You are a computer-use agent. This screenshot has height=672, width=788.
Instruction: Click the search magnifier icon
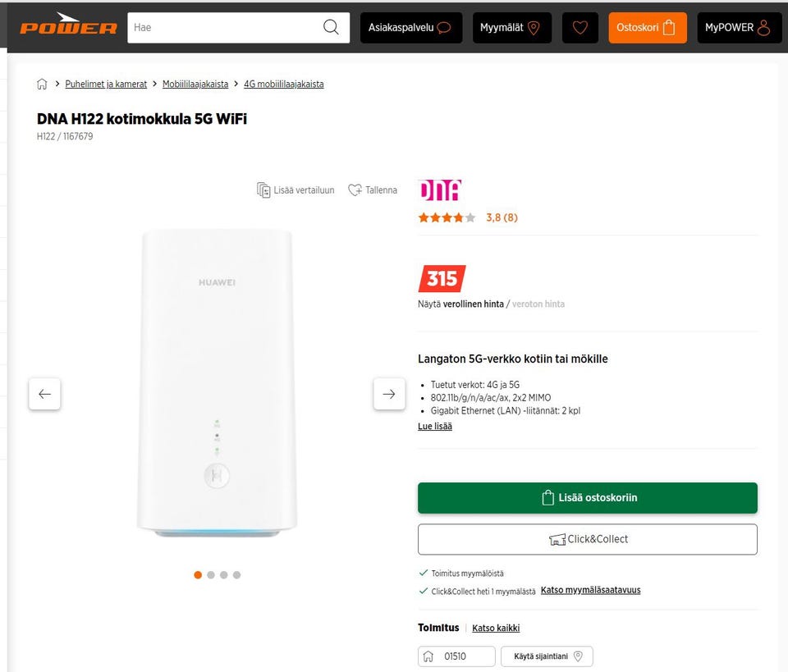(331, 27)
